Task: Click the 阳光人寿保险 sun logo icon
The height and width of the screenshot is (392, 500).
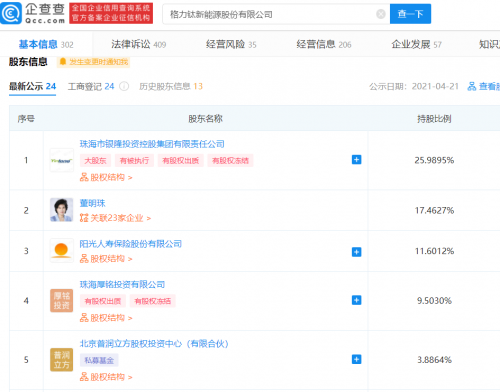Action: point(62,250)
